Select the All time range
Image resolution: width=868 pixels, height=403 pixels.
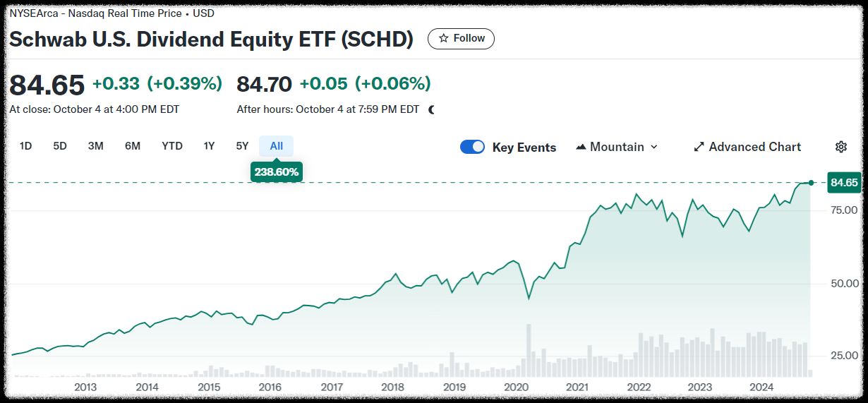point(277,146)
